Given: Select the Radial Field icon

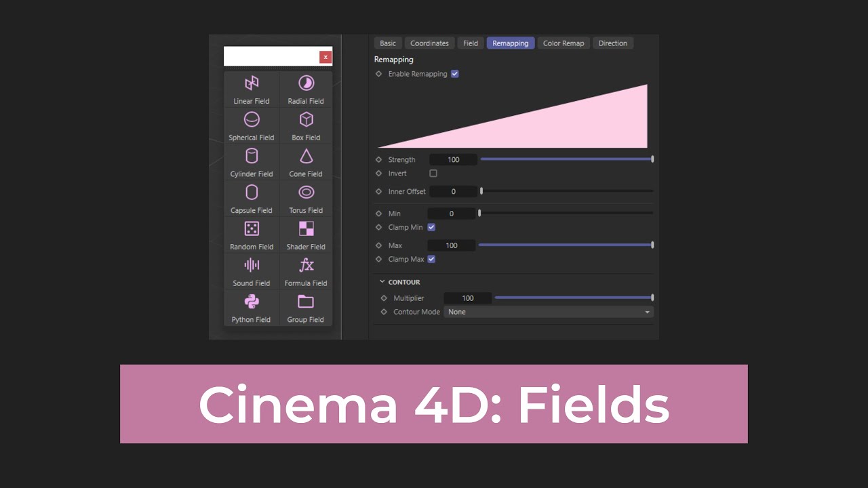Looking at the screenshot, I should [306, 83].
